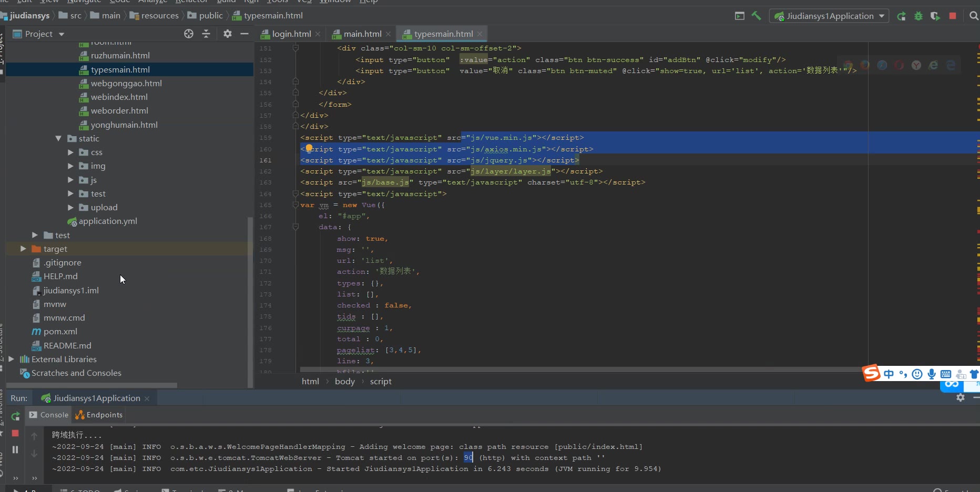Click the down arrow in console gutter
The height and width of the screenshot is (492, 980).
click(x=34, y=453)
